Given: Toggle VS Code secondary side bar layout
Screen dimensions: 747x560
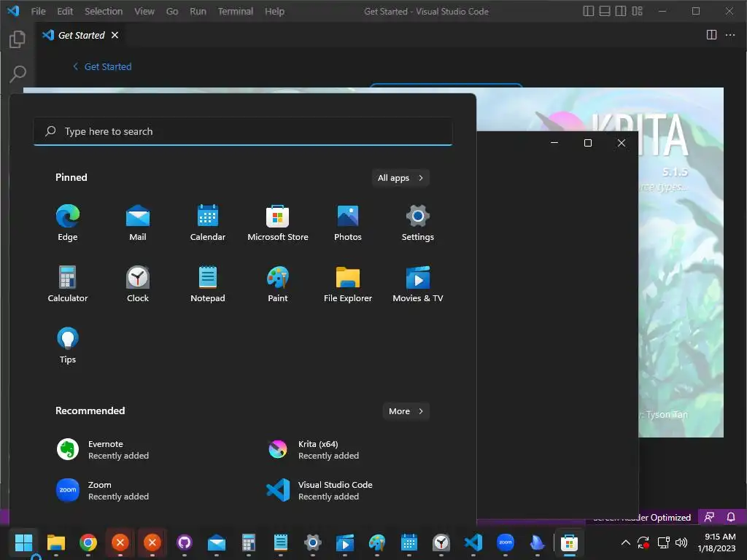Looking at the screenshot, I should click(621, 11).
